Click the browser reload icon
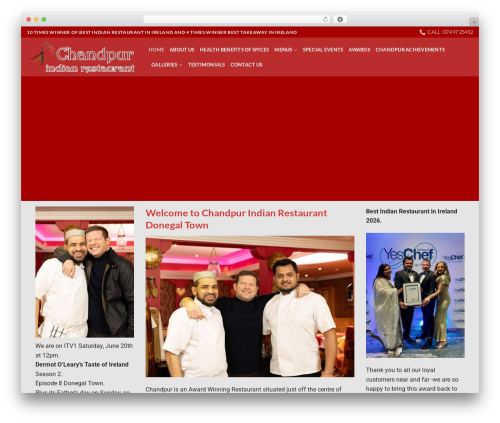Screen dimensions: 500x423 click(x=325, y=19)
